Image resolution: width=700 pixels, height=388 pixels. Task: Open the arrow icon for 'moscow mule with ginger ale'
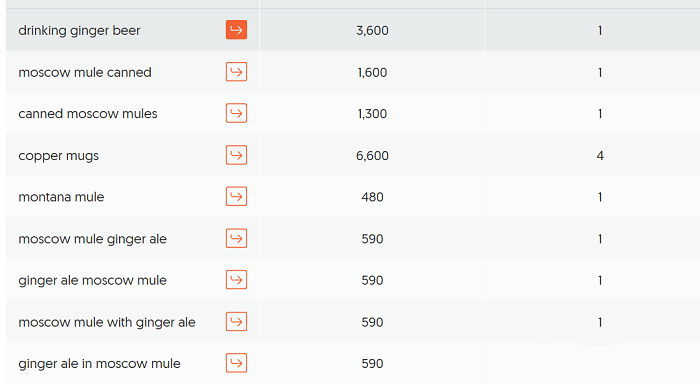pyautogui.click(x=236, y=322)
